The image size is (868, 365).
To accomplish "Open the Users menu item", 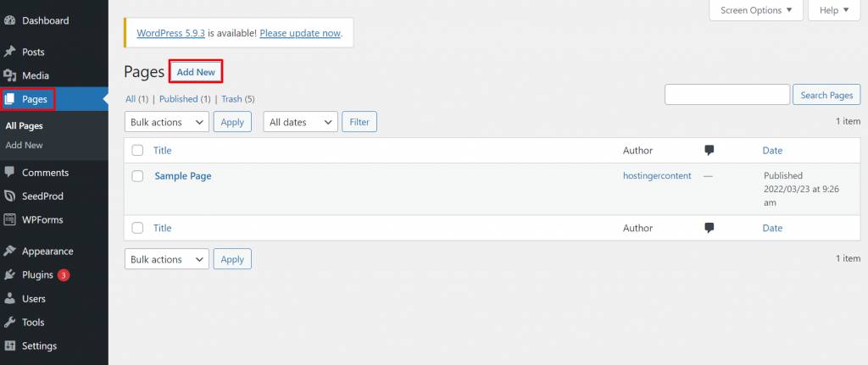I will (x=34, y=299).
